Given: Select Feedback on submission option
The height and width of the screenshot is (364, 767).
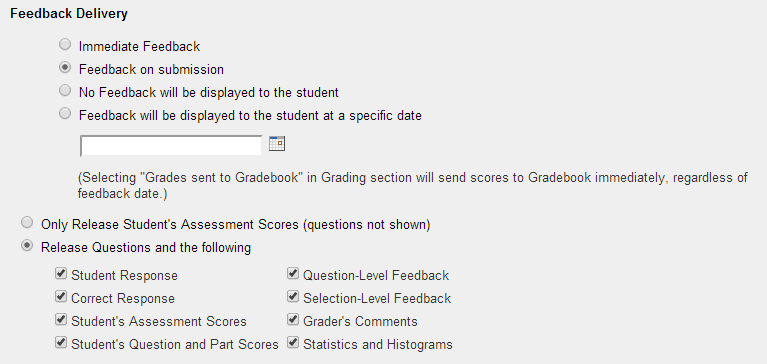Looking at the screenshot, I should click(x=65, y=68).
